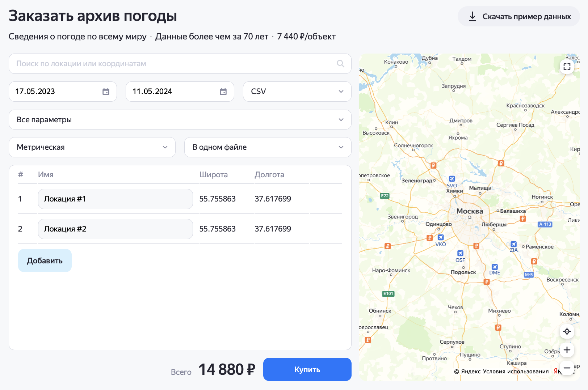Image resolution: width=588 pixels, height=390 pixels.
Task: Open the start date calendar picker icon
Action: pyautogui.click(x=106, y=92)
